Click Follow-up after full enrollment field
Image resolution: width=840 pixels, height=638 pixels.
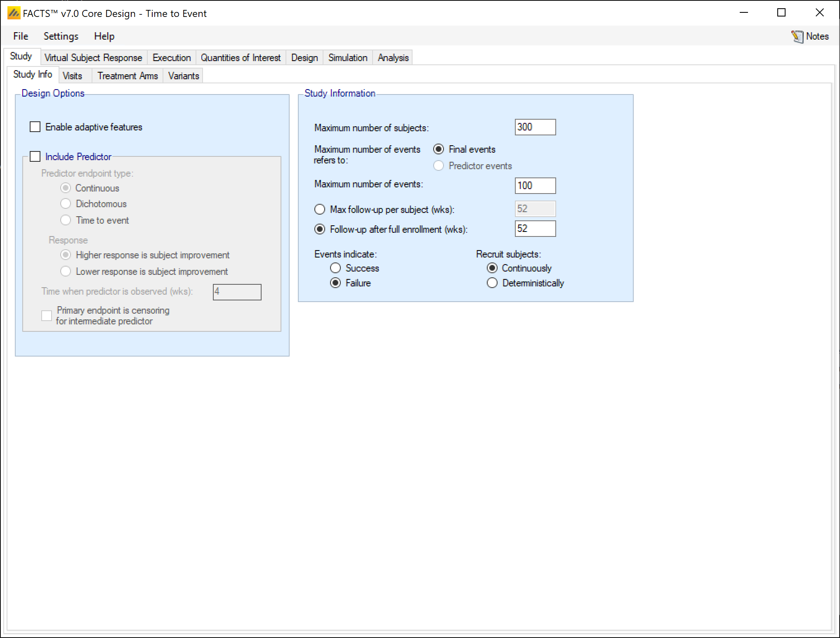click(x=535, y=229)
